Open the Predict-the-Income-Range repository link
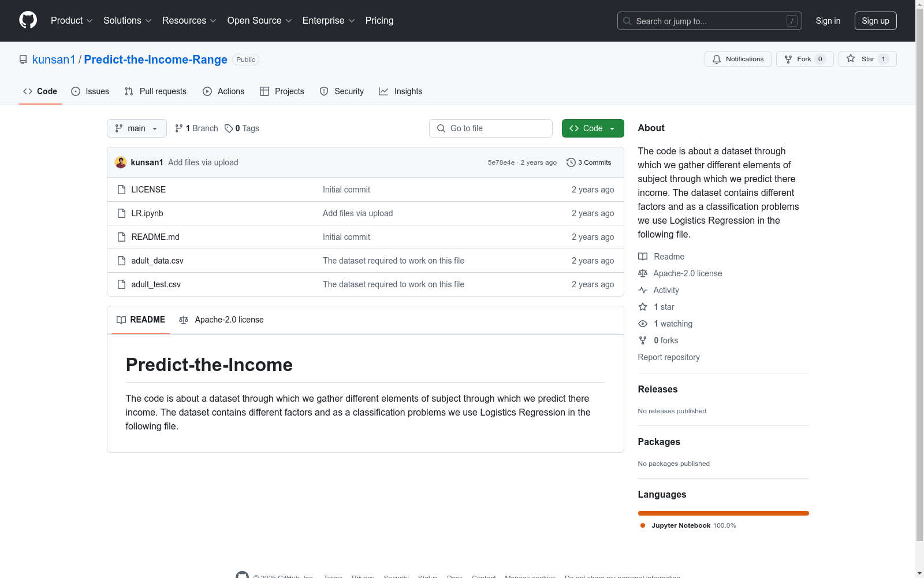This screenshot has height=578, width=924. 156,60
